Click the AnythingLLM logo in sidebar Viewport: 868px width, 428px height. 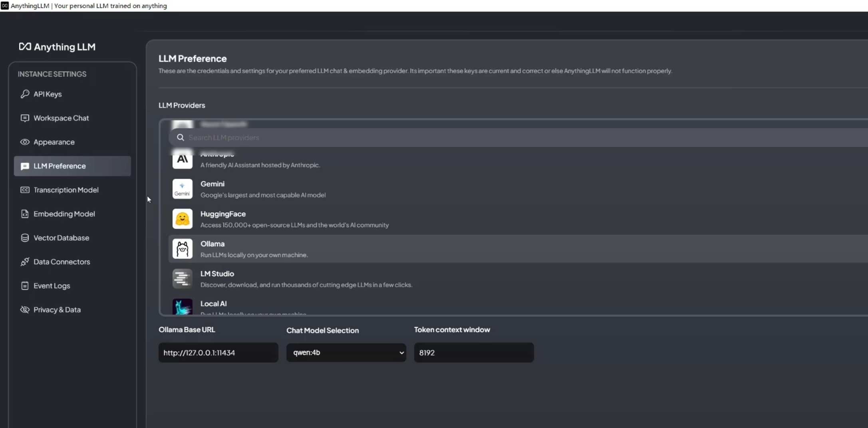coord(57,47)
